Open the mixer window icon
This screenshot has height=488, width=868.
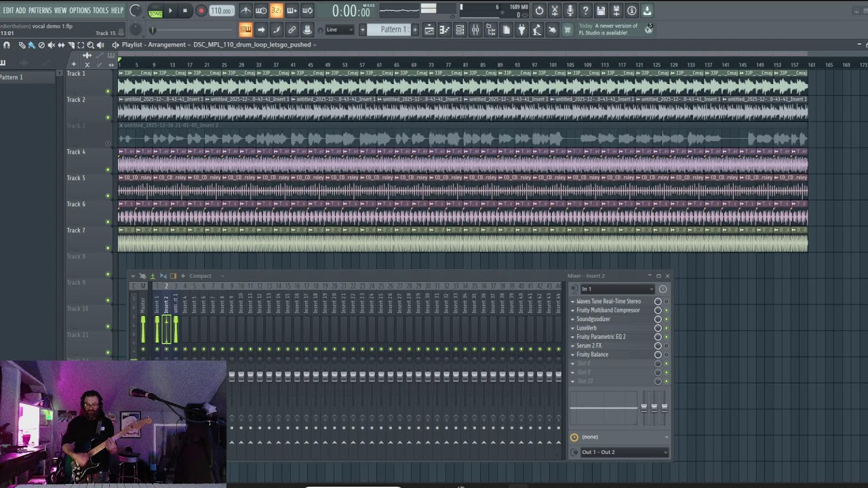475,29
